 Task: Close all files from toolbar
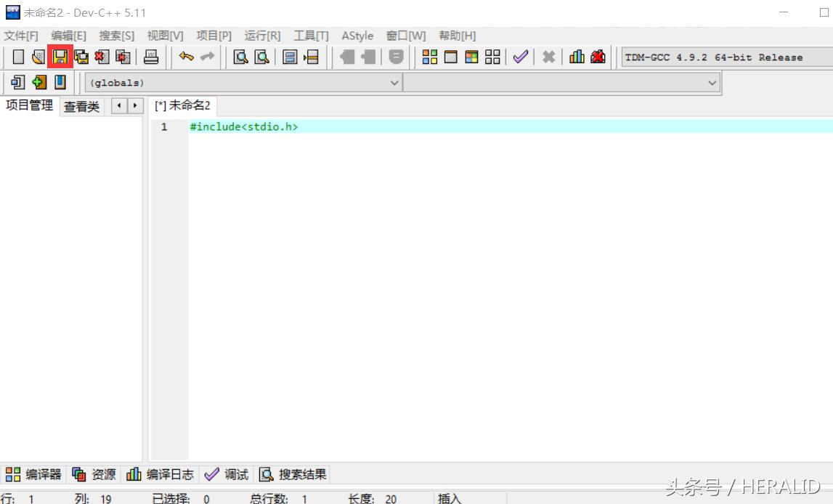click(123, 57)
